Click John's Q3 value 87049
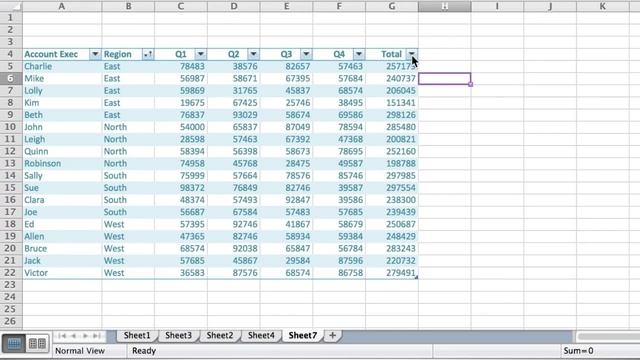This screenshot has width=640, height=360. pyautogui.click(x=286, y=127)
